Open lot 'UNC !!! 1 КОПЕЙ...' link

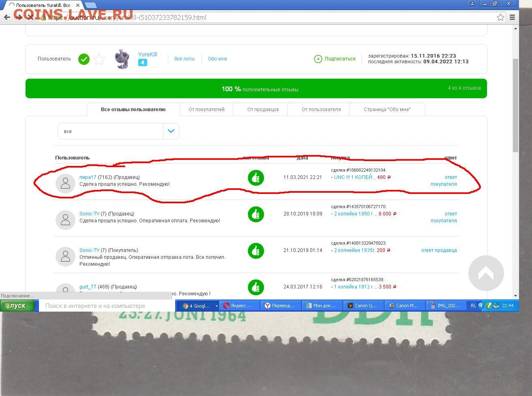355,177
